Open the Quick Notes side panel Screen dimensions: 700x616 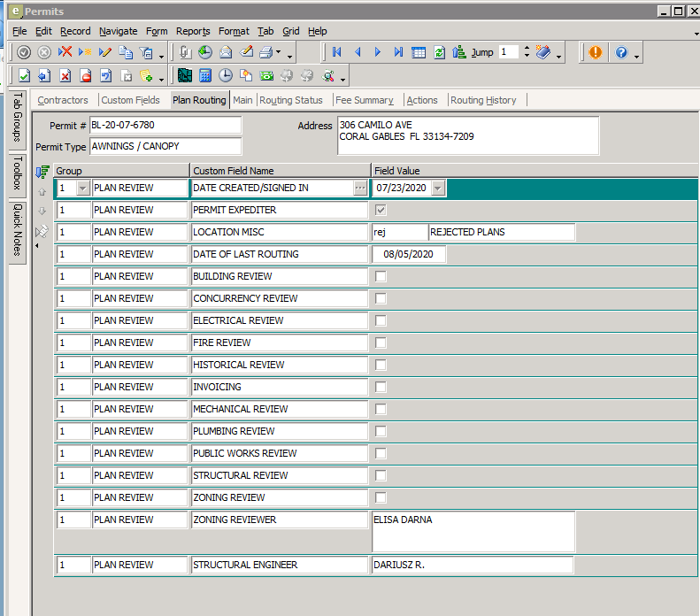click(17, 230)
